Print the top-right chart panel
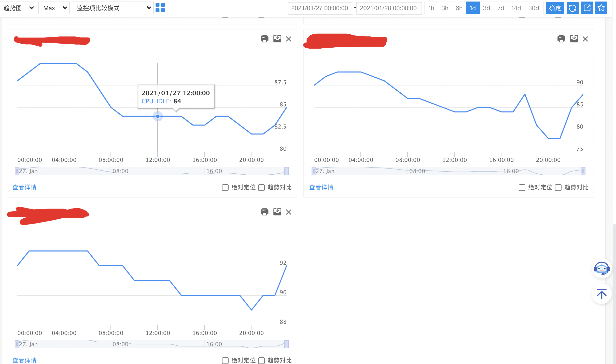616x364 pixels. click(561, 39)
